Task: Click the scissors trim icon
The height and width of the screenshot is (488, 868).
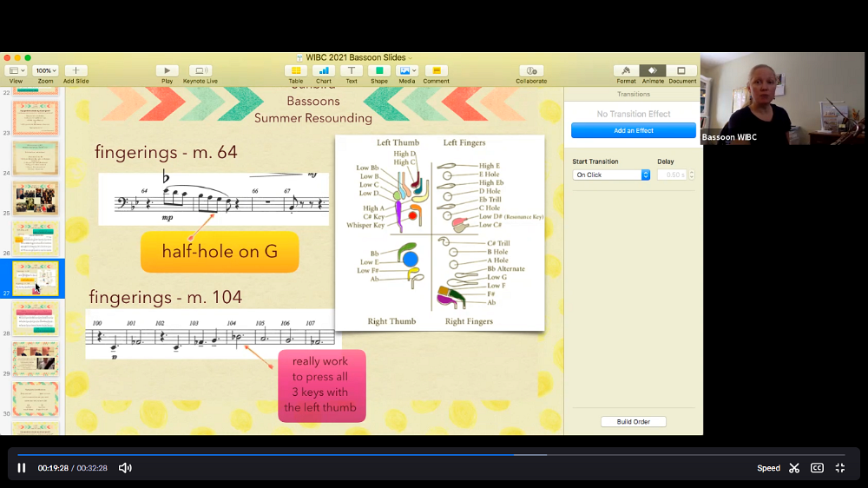Action: point(794,468)
